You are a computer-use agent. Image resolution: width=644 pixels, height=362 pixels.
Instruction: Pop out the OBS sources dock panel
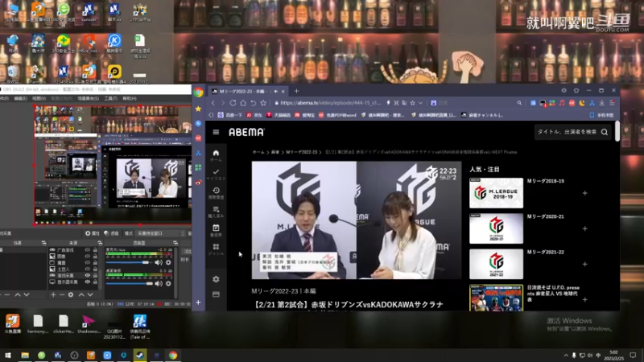[x=100, y=243]
